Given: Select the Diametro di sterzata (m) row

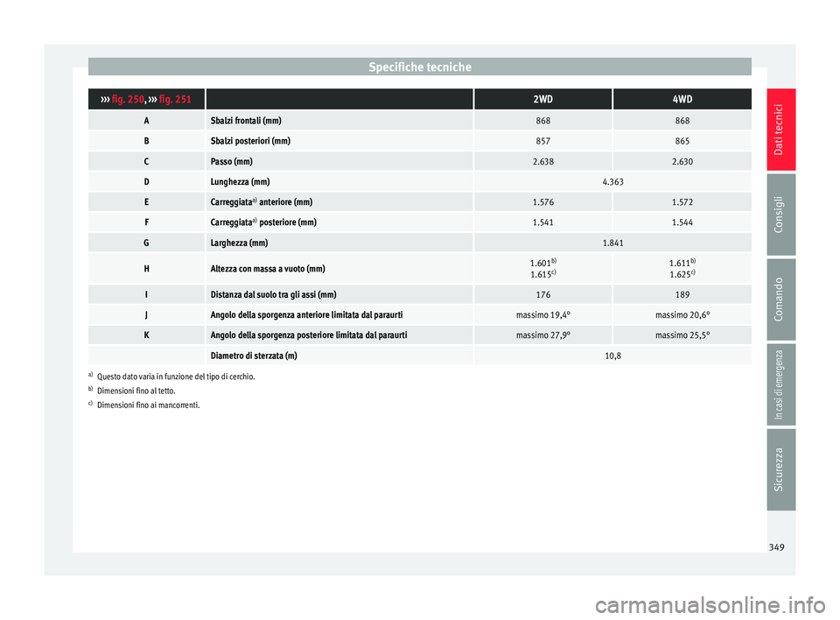Looking at the screenshot, I should pos(420,356).
